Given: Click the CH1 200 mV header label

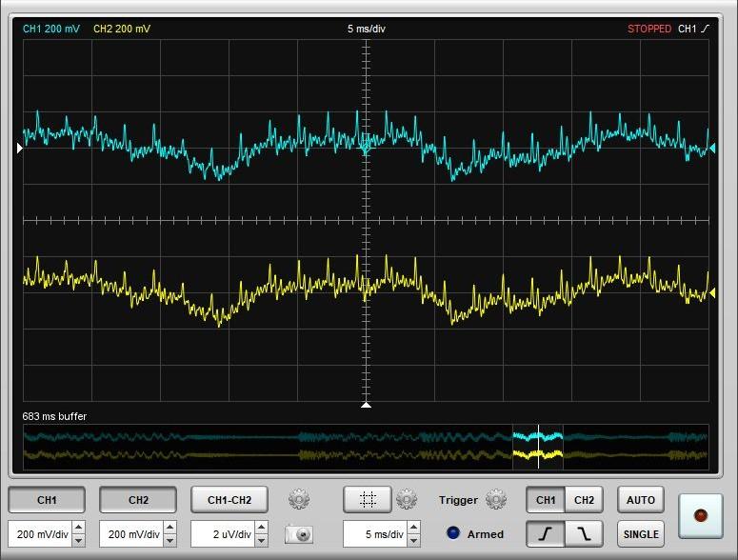Looking at the screenshot, I should [x=51, y=29].
